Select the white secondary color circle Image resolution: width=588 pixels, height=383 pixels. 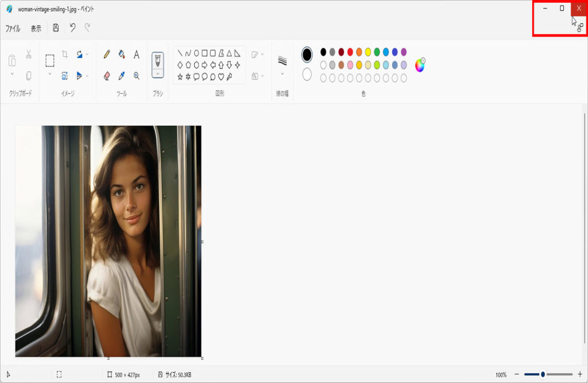click(307, 75)
